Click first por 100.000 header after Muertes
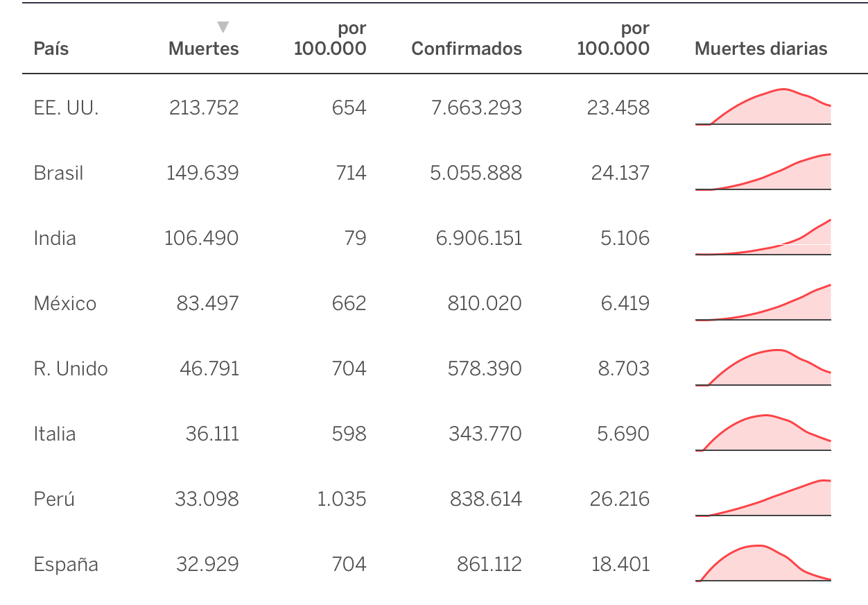Viewport: 868px width, 605px height. point(330,39)
